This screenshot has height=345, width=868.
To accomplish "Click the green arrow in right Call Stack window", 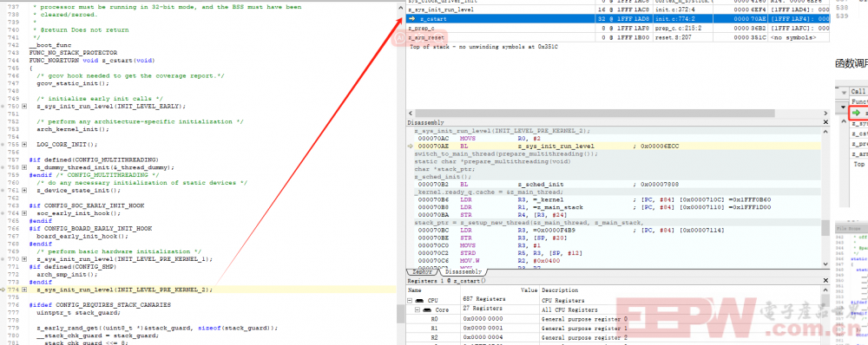I will (857, 113).
